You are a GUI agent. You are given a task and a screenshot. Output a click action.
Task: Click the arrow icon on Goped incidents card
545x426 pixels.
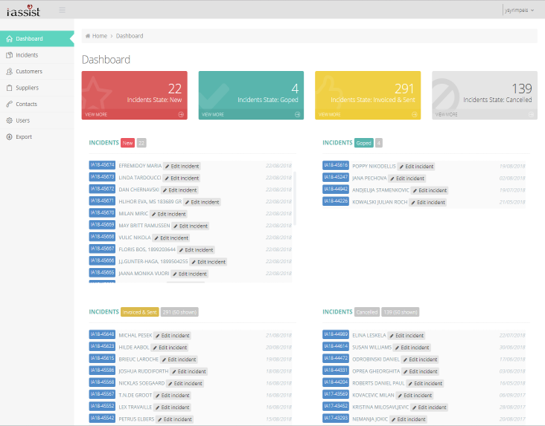[x=298, y=114]
